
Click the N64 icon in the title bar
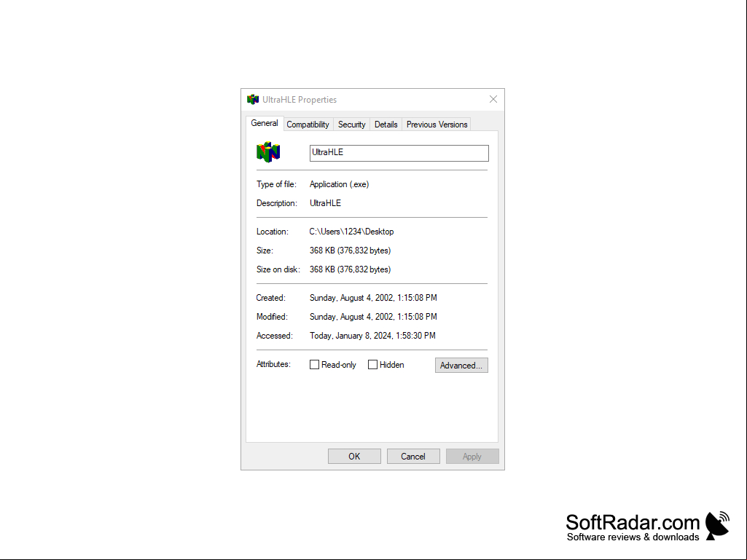[x=252, y=100]
